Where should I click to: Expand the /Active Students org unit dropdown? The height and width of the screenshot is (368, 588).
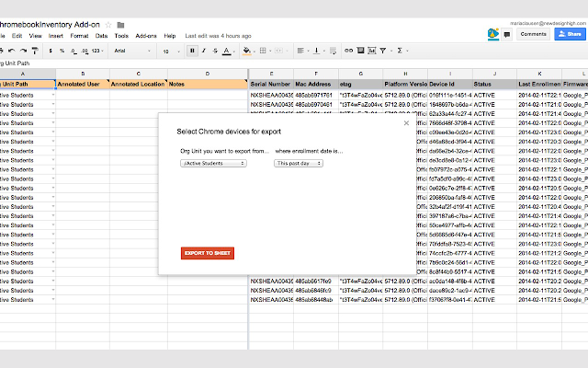click(x=213, y=164)
